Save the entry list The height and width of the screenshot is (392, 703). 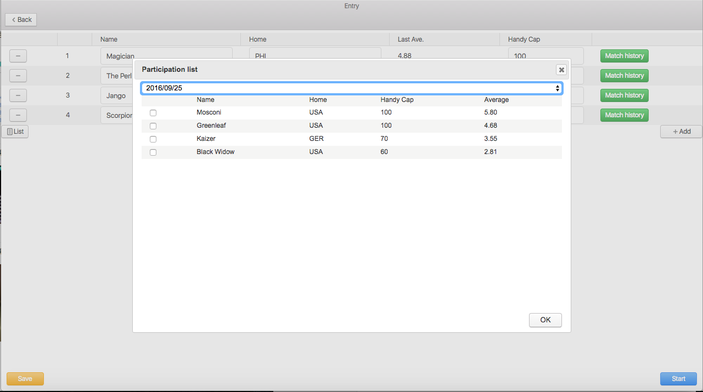(x=25, y=379)
